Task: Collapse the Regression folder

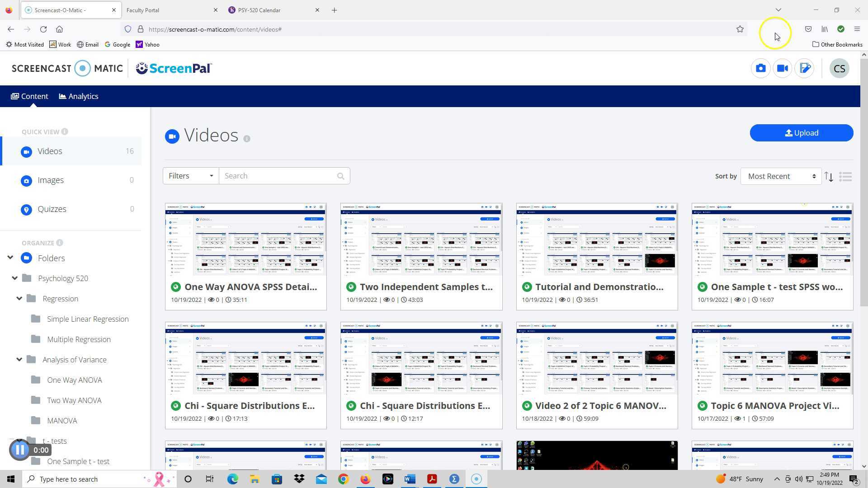Action: (19, 298)
